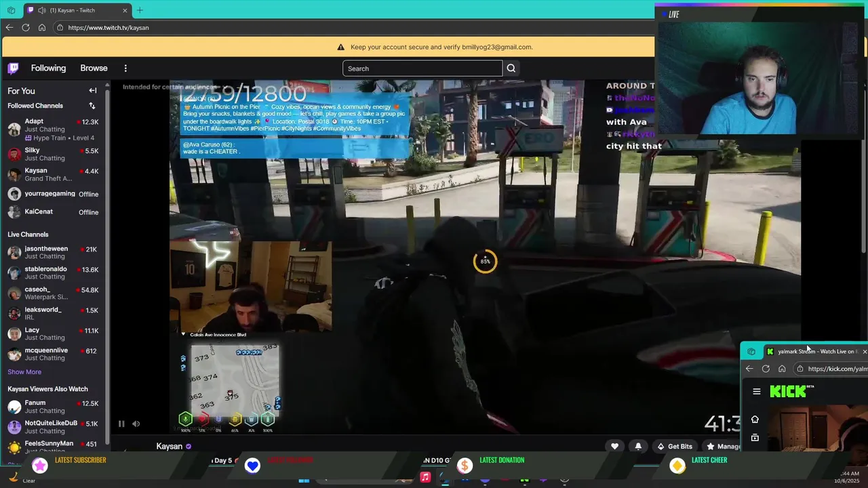The width and height of the screenshot is (868, 488).
Task: Select Kaysan in Followed Channels list
Action: point(54,174)
